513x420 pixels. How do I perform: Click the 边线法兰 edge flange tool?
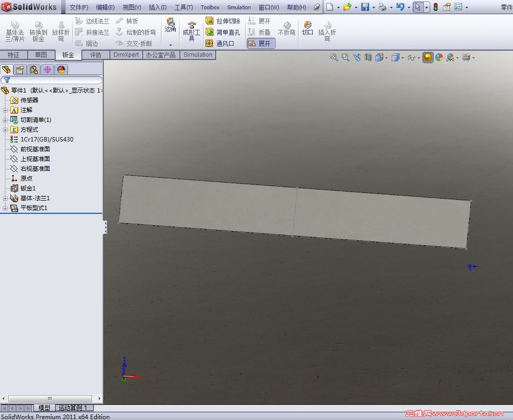tap(92, 21)
